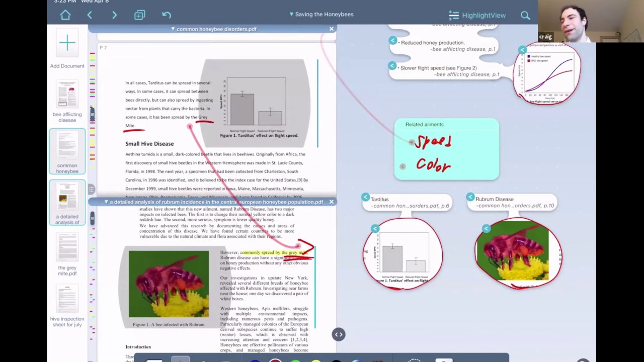Click the Reduced honey production excerpt text
Viewport: 644px width, 362px height.
coord(433,43)
